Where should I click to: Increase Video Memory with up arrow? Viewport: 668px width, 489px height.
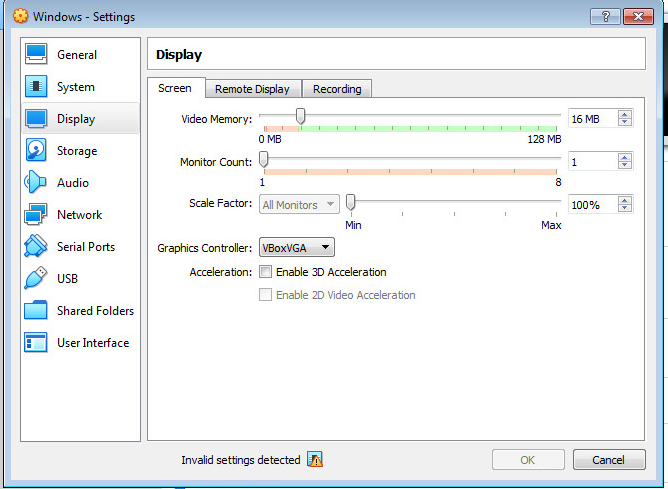(x=625, y=115)
